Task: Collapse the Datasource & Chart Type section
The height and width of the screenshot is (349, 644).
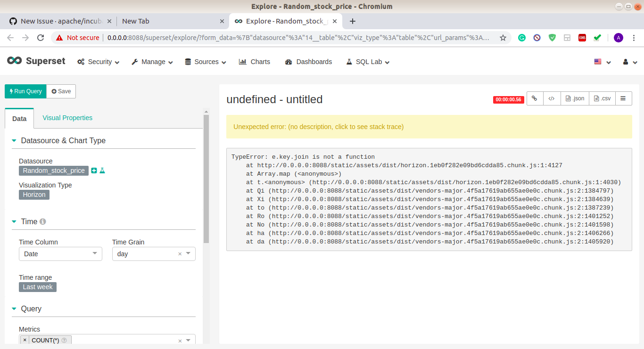Action: click(x=14, y=140)
